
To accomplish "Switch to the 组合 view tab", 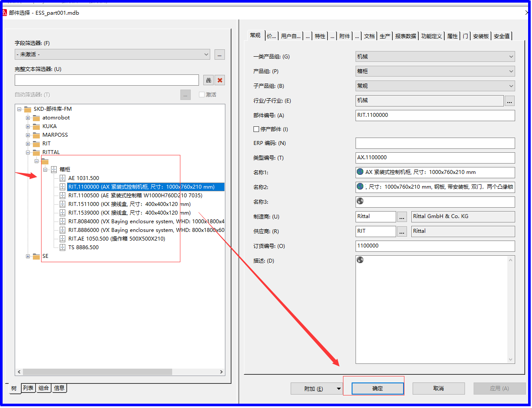I will click(x=44, y=388).
